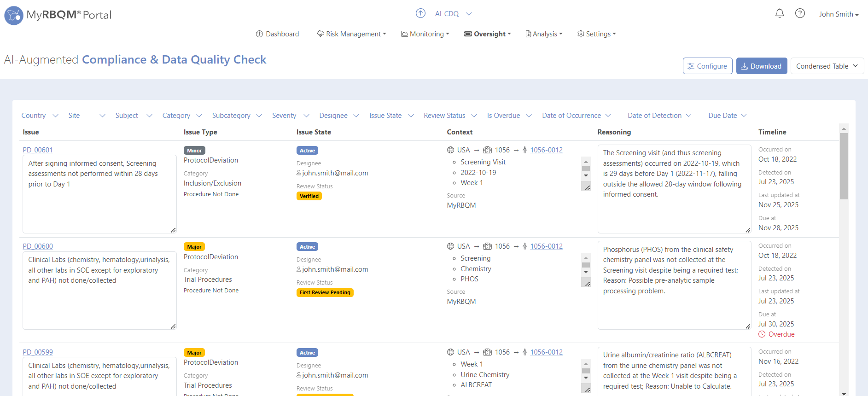Open the help question mark icon
Image resolution: width=868 pixels, height=396 pixels.
tap(800, 13)
